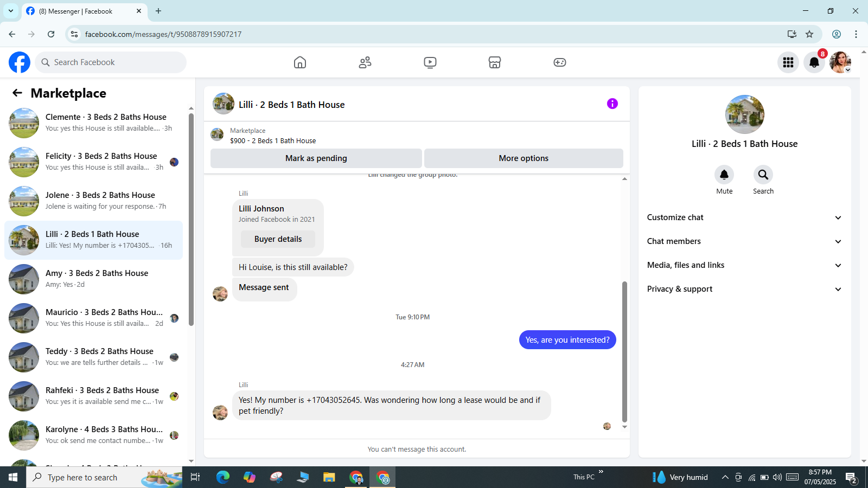868x488 pixels.
Task: Expand Customize chat section
Action: (x=744, y=217)
